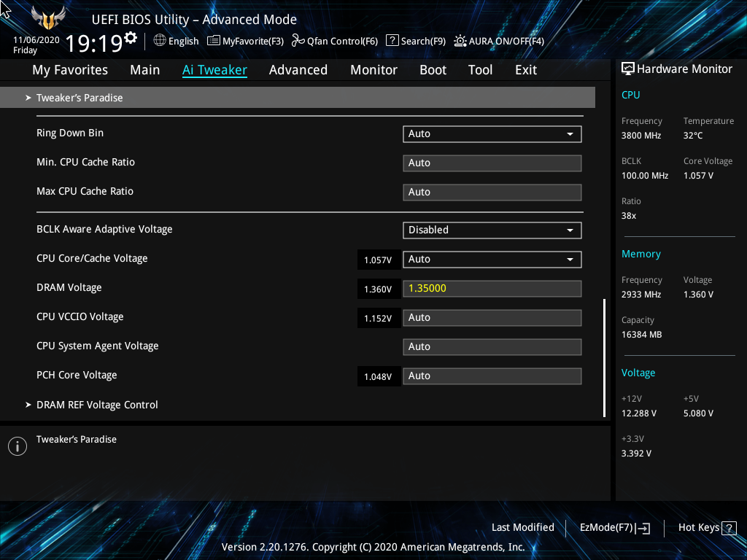Click the EzMode exit arrow icon
747x560 pixels.
(643, 528)
